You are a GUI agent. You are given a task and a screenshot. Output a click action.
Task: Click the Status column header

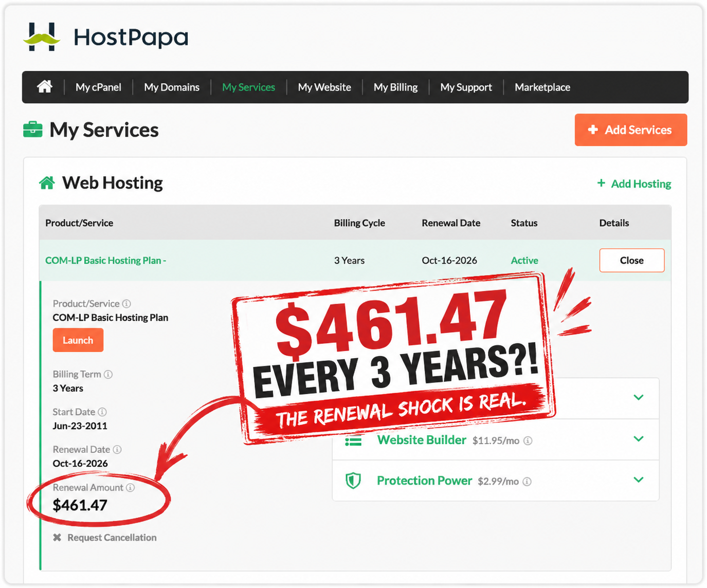coord(524,223)
